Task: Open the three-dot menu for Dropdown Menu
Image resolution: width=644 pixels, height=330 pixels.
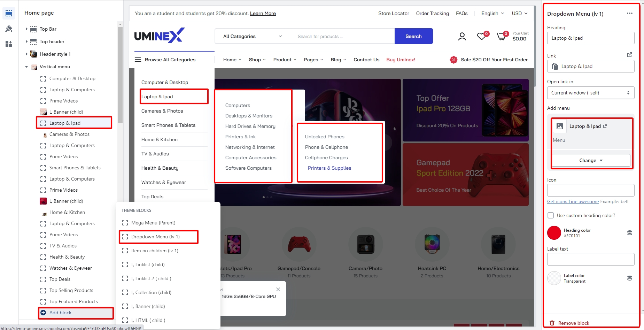Action: [x=629, y=14]
